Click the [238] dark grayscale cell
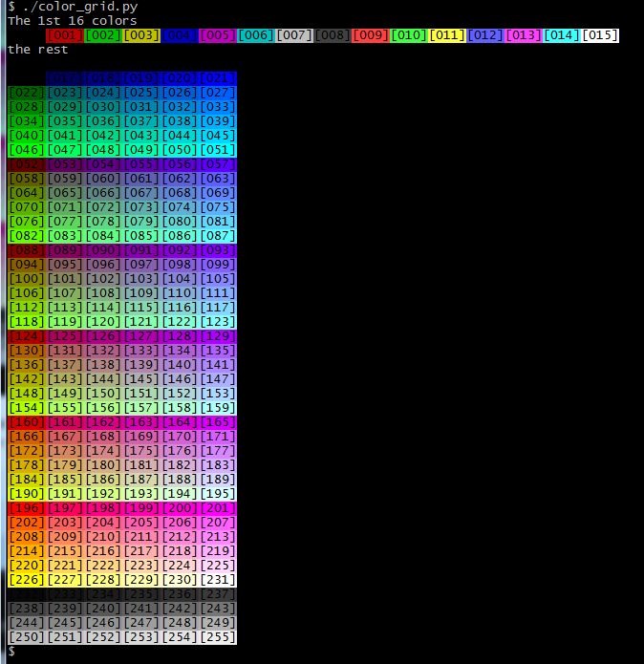644x664 pixels. click(27, 609)
